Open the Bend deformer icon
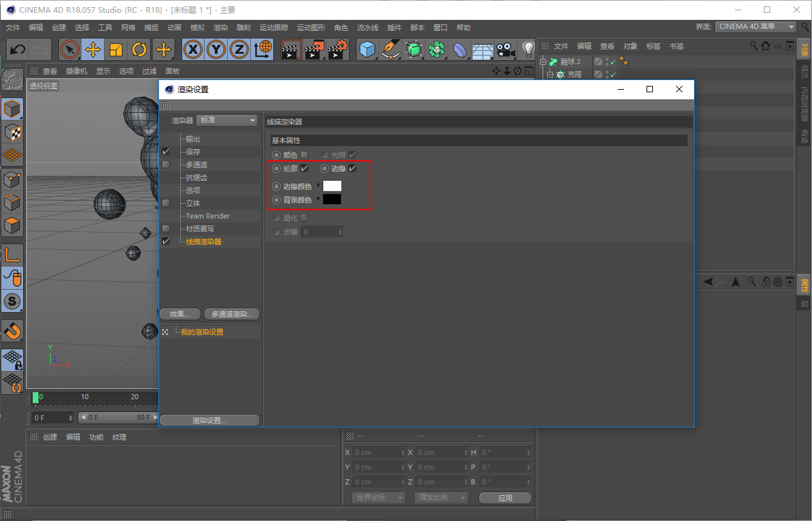This screenshot has height=521, width=812. (x=461, y=49)
